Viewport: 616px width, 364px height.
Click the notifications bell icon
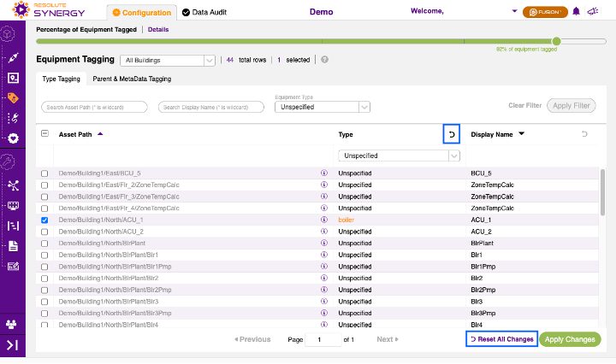pyautogui.click(x=577, y=11)
